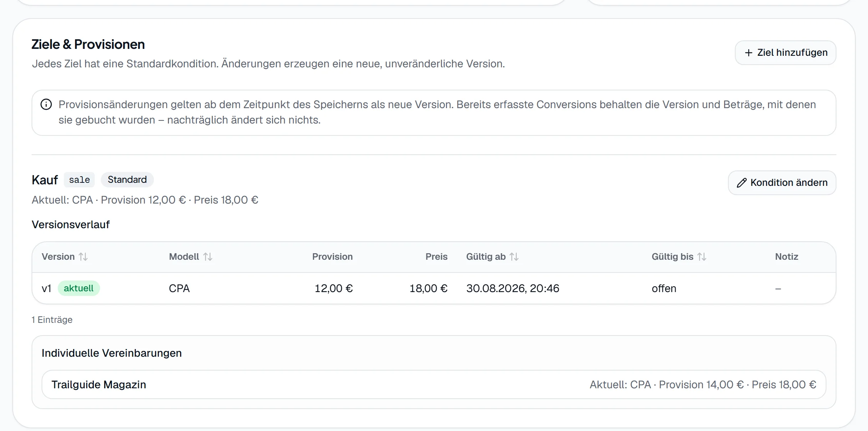Click the CPA model cell
Viewport: 868px width, 431px height.
179,289
